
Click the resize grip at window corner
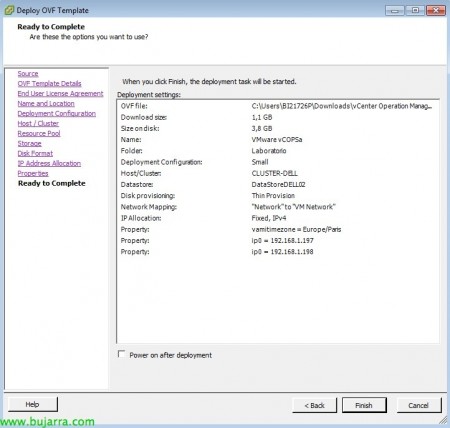click(443, 420)
